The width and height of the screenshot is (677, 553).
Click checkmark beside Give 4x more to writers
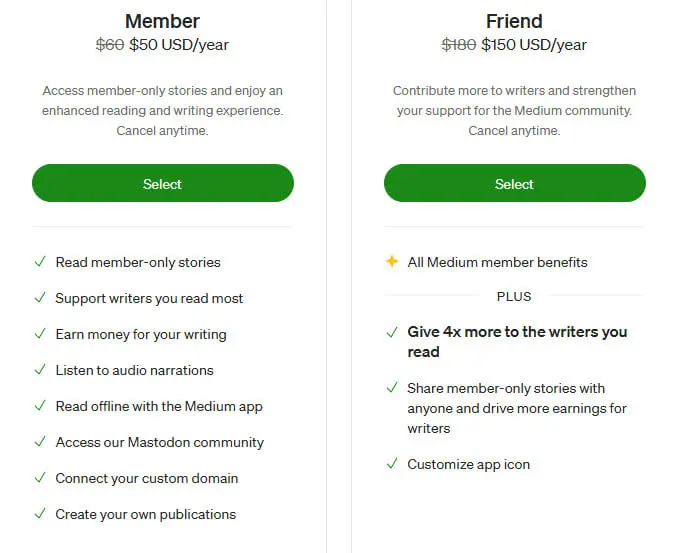392,332
